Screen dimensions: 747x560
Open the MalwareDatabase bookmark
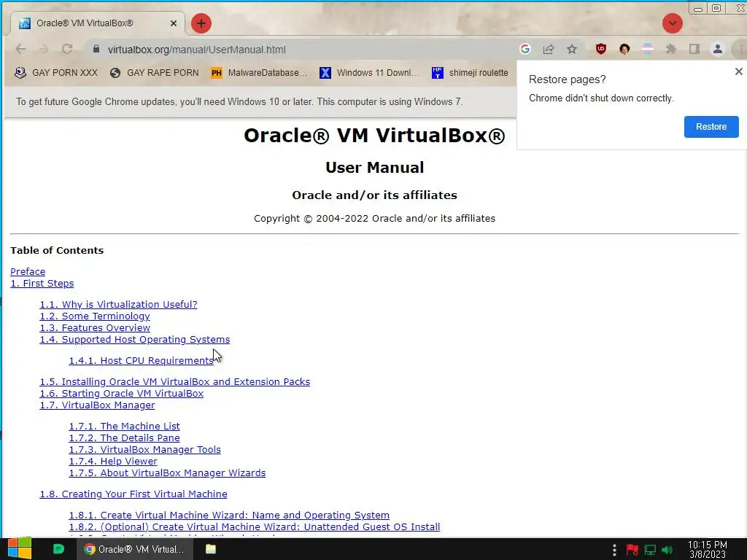[259, 73]
